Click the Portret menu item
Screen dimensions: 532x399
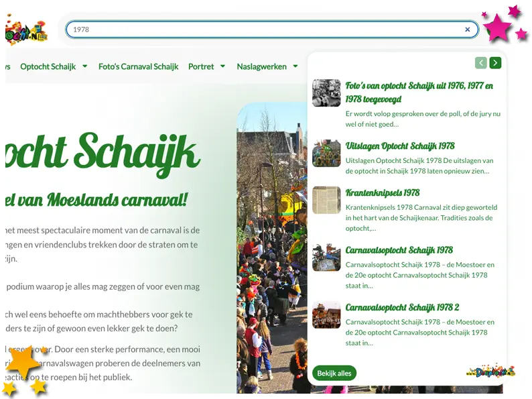click(x=201, y=66)
